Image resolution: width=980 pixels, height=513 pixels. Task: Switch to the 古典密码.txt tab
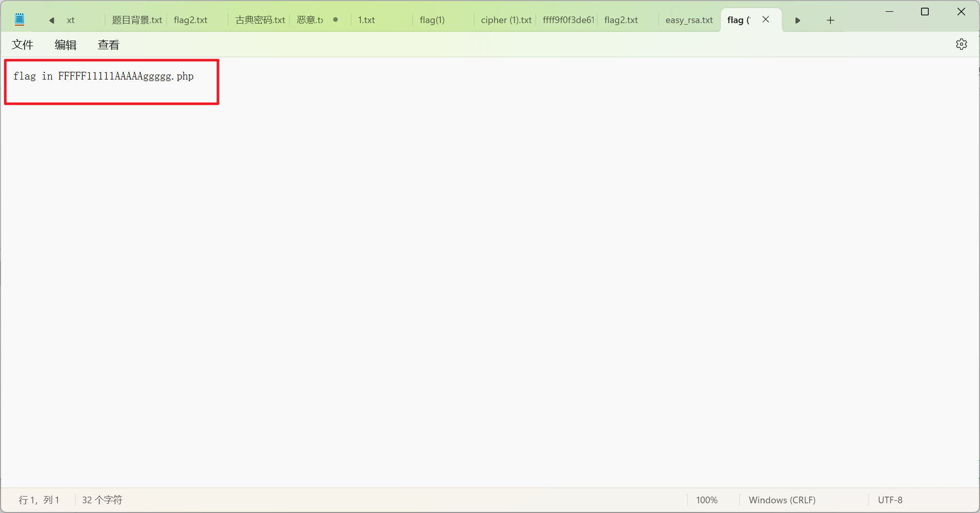[x=259, y=20]
